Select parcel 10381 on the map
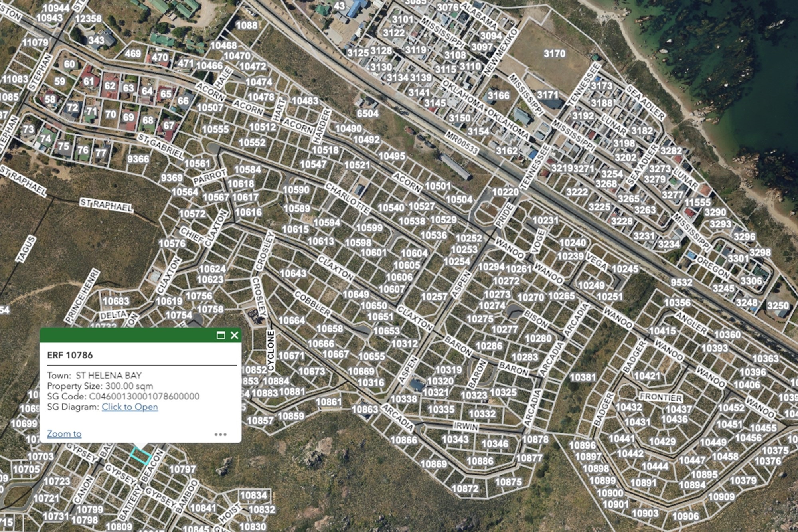Image resolution: width=798 pixels, height=532 pixels. [583, 377]
